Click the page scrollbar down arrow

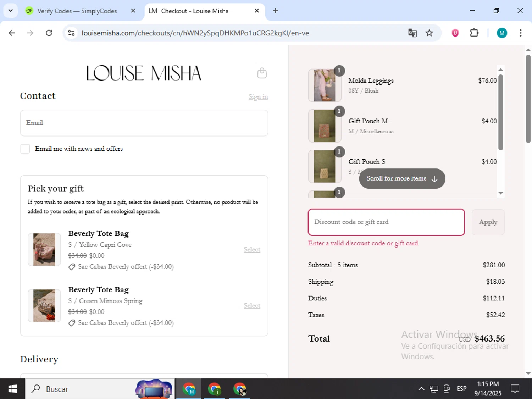coord(528,373)
